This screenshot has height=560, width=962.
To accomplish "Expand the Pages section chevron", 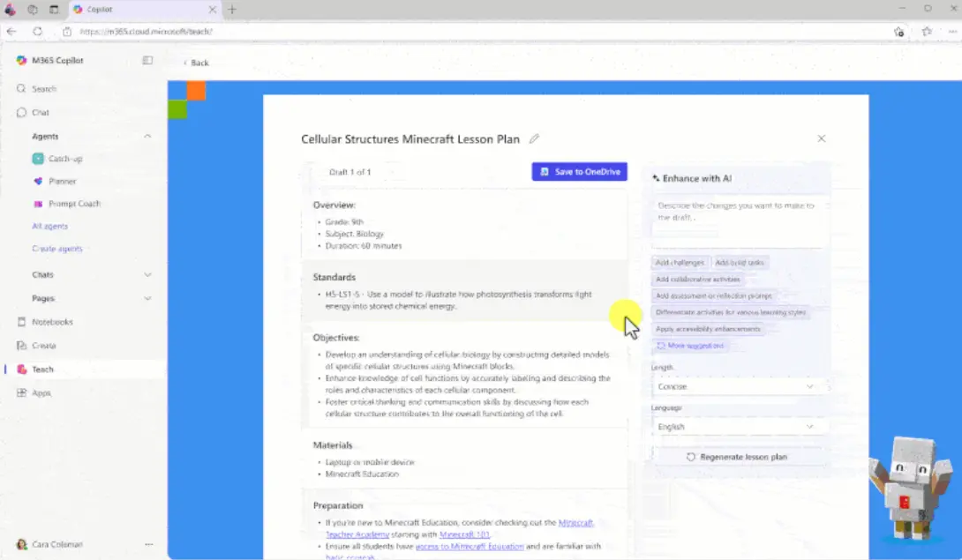I will [147, 298].
